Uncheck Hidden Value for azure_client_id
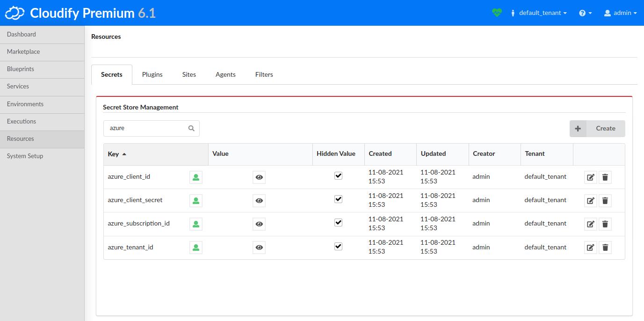 (x=338, y=175)
